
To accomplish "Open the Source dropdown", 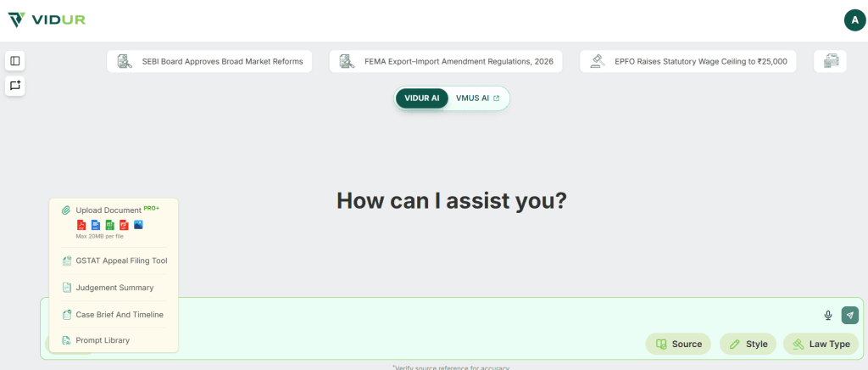I will click(678, 344).
